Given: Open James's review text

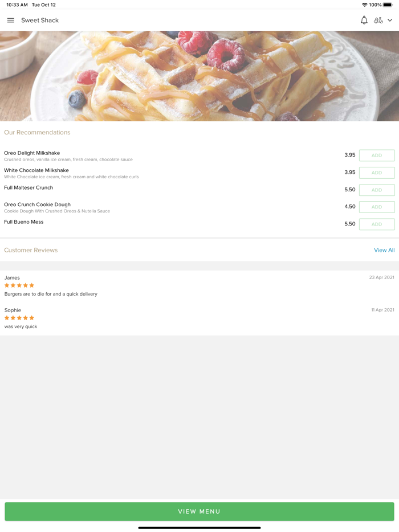Looking at the screenshot, I should pos(51,294).
